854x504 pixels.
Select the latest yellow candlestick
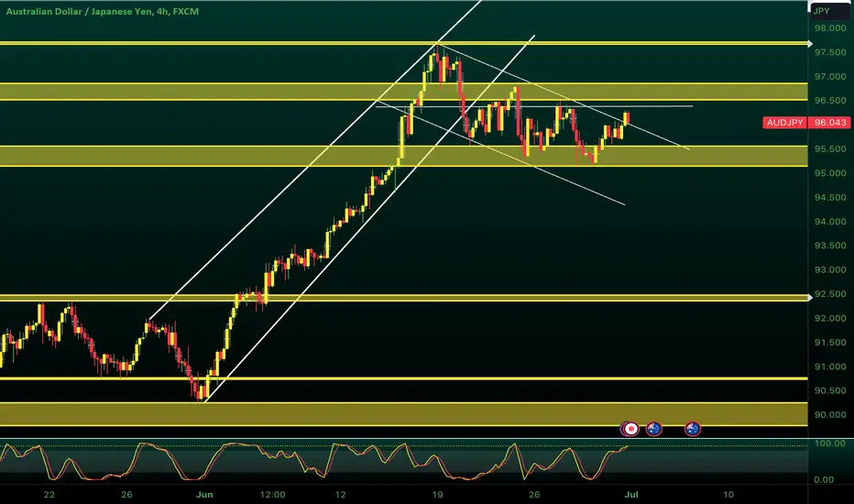click(627, 117)
